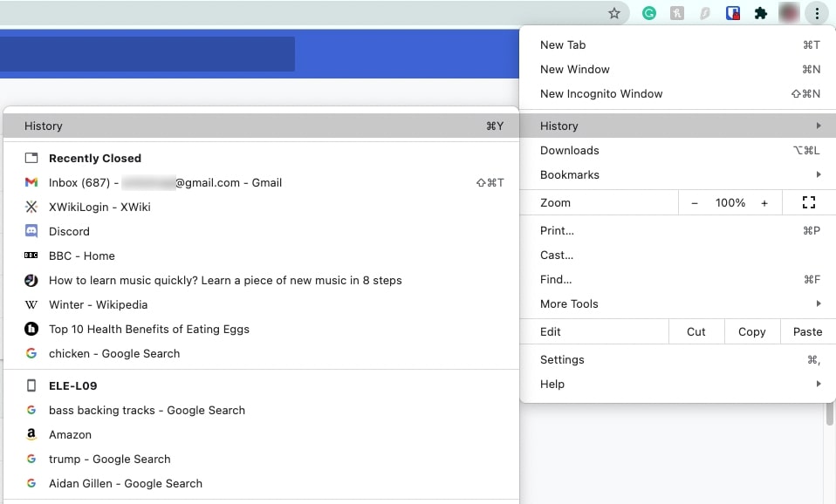Click the ELE-L09 device heading

73,385
